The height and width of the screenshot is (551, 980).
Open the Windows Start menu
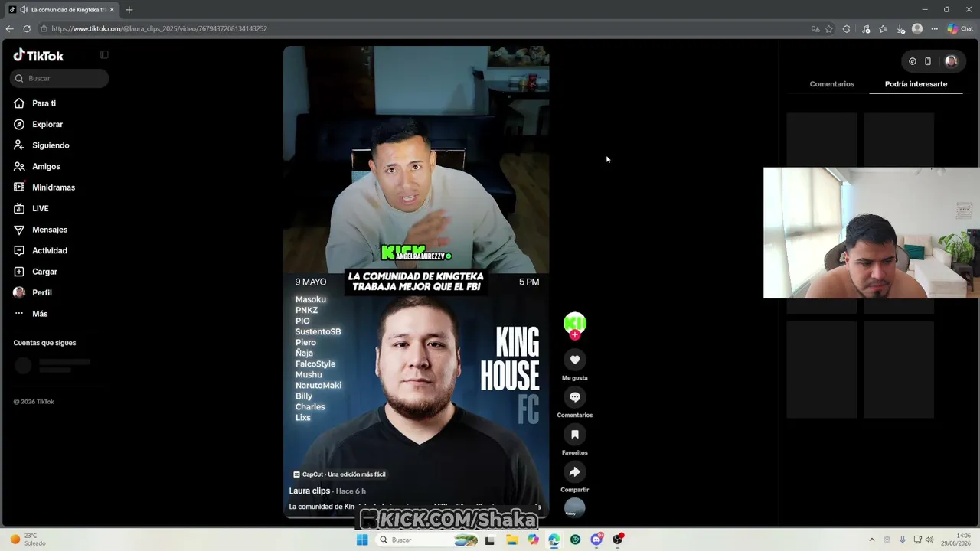coord(362,540)
